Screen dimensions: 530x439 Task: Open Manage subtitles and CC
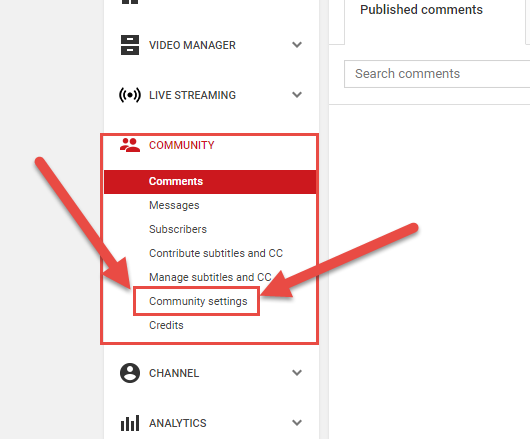(x=210, y=277)
